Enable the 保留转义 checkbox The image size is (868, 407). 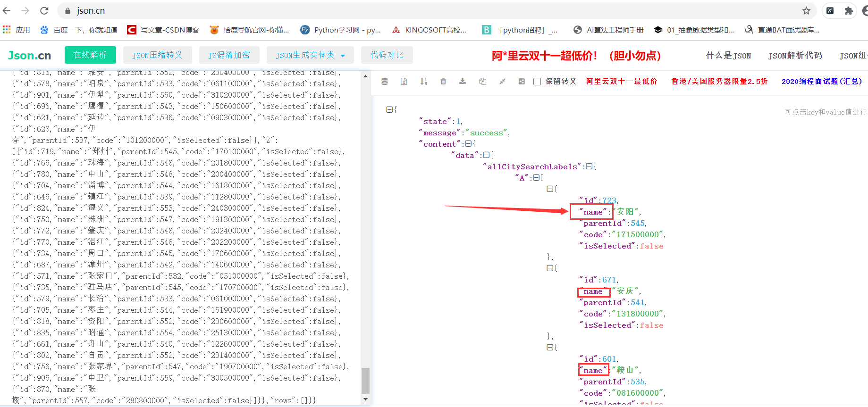537,82
